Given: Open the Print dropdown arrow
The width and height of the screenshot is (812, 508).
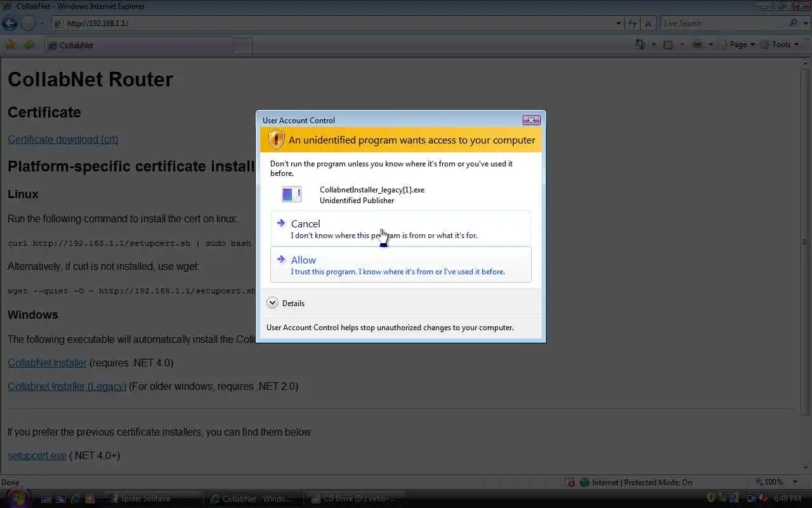Looking at the screenshot, I should point(710,44).
